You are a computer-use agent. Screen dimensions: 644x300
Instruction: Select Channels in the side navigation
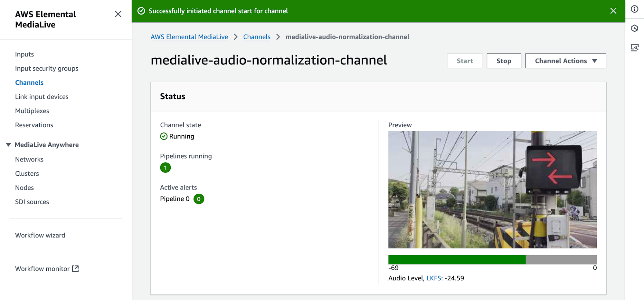tap(29, 82)
